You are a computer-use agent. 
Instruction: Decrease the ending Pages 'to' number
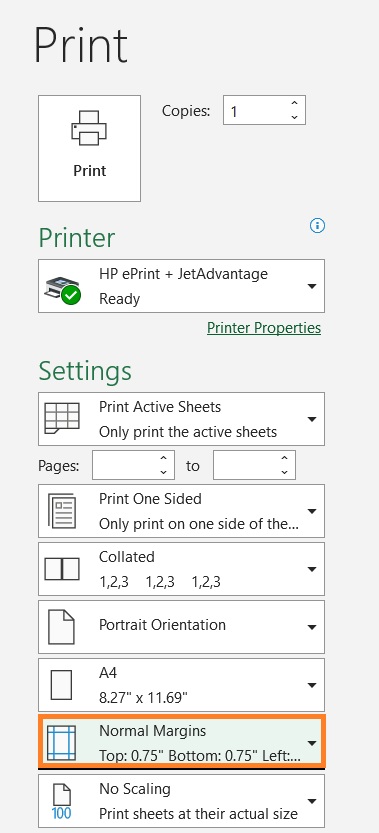point(284,472)
